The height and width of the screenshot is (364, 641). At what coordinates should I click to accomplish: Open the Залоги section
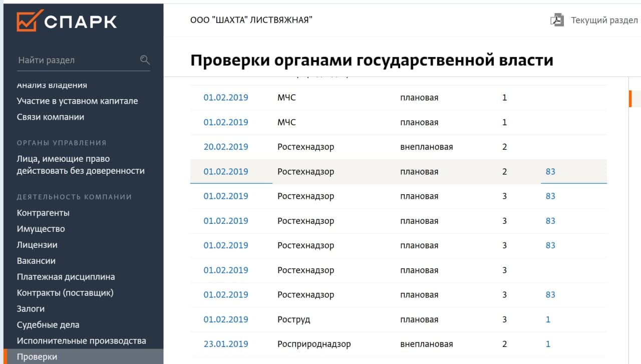click(31, 309)
